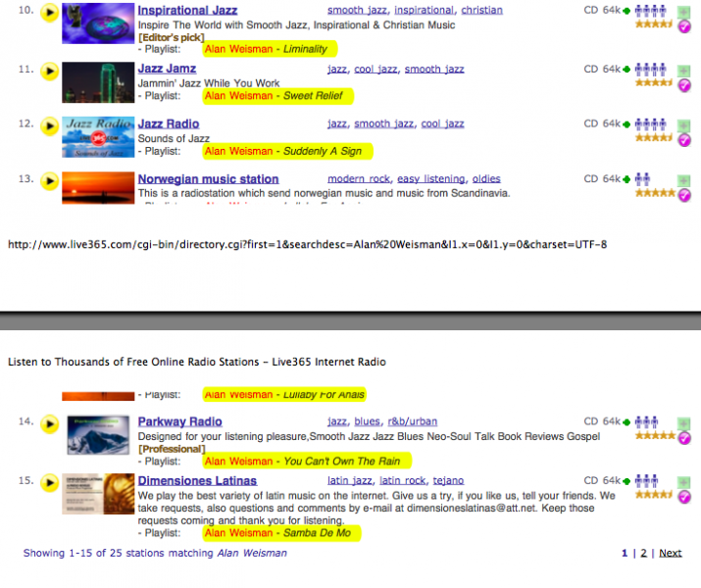Start playing the Jazz Radio station

point(48,126)
